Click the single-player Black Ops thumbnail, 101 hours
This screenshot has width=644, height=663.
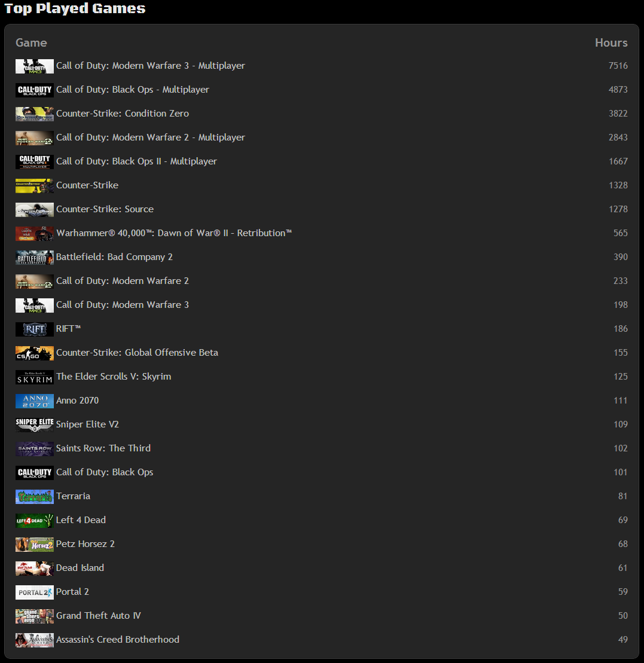click(35, 473)
